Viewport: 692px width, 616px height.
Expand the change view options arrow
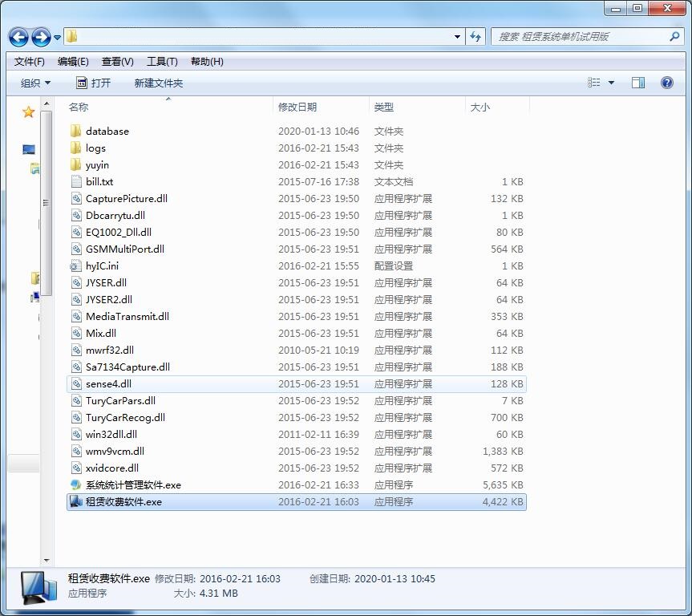tap(611, 83)
